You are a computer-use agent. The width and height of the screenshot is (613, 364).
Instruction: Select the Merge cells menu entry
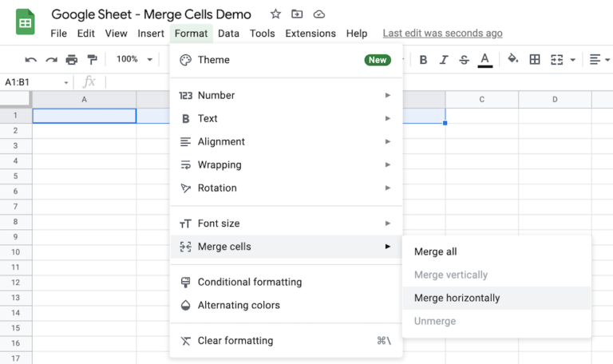(287, 247)
